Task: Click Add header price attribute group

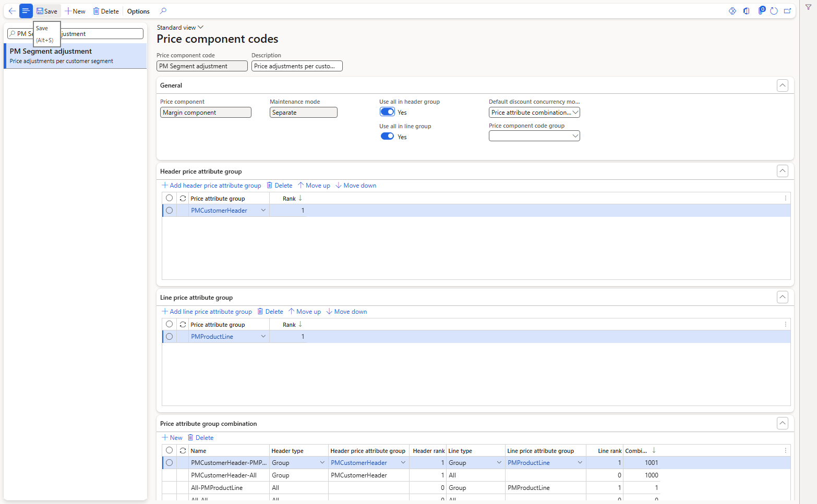Action: coord(211,186)
